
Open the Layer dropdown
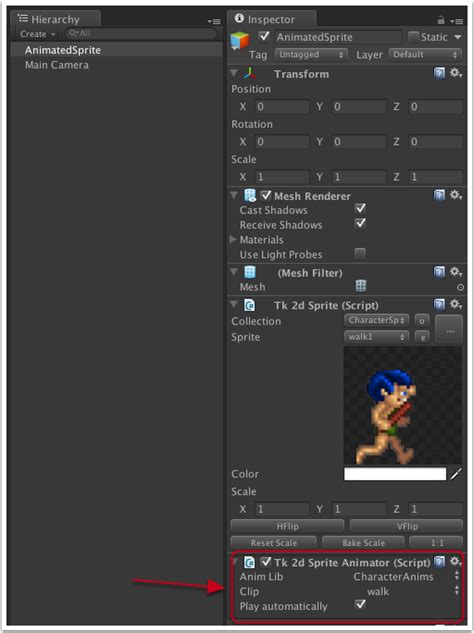coord(426,54)
